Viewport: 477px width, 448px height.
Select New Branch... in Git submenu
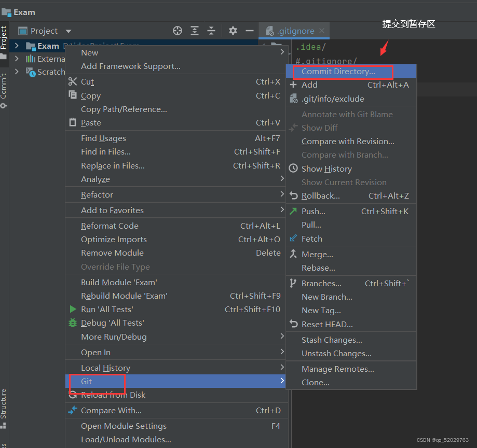click(x=351, y=297)
